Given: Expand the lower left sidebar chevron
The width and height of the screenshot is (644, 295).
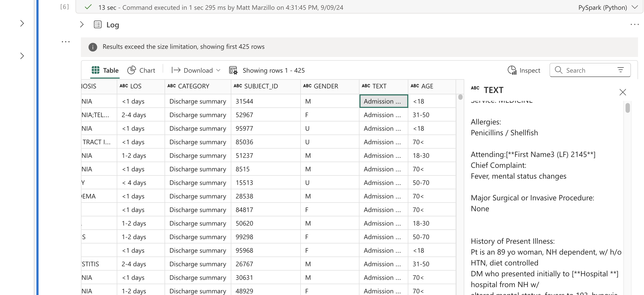Looking at the screenshot, I should pyautogui.click(x=22, y=56).
